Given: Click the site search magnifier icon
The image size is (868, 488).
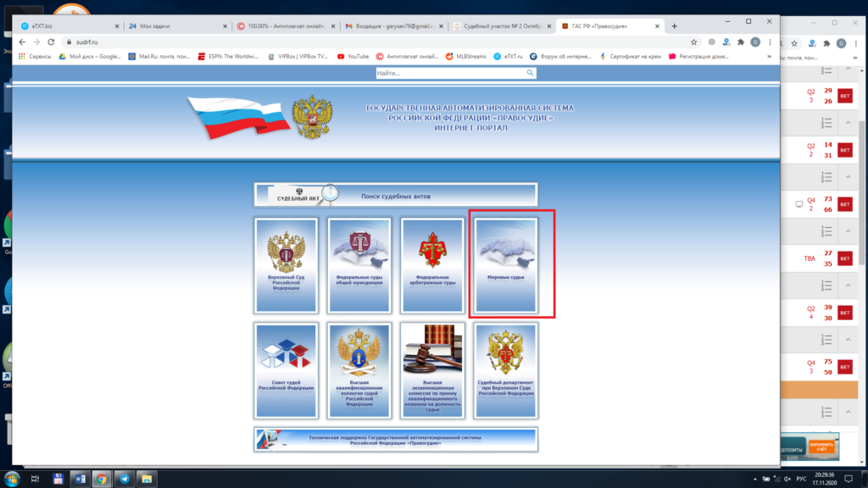Looking at the screenshot, I should tap(531, 73).
